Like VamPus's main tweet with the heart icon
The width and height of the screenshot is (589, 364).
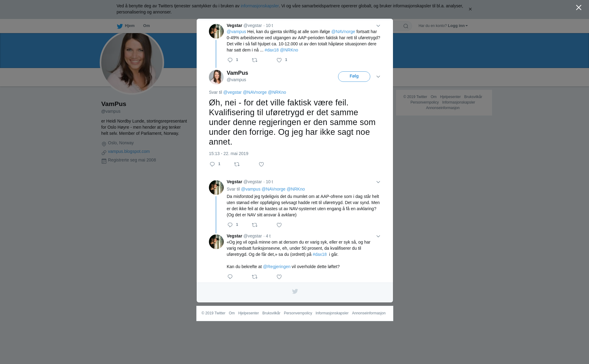pos(261,165)
